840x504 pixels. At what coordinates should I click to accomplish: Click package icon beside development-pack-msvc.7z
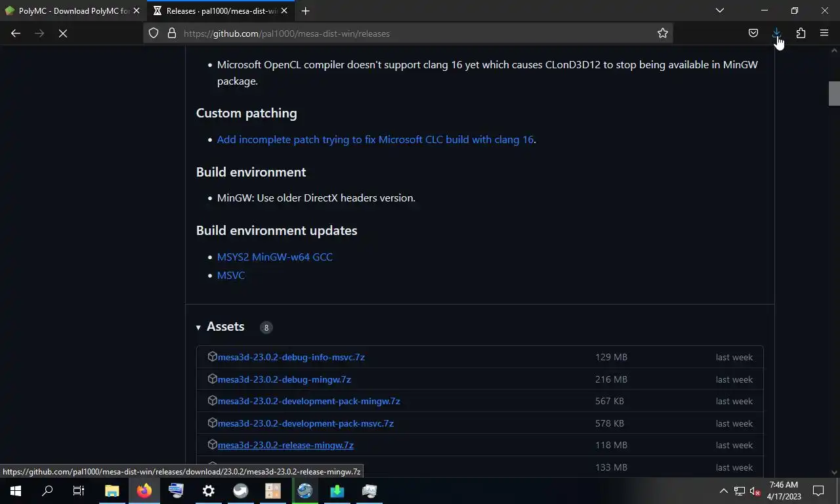[212, 423]
